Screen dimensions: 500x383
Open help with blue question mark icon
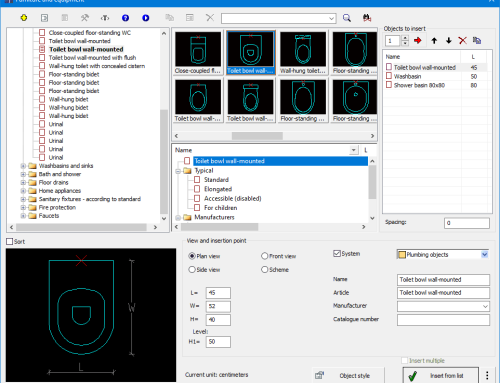[125, 18]
